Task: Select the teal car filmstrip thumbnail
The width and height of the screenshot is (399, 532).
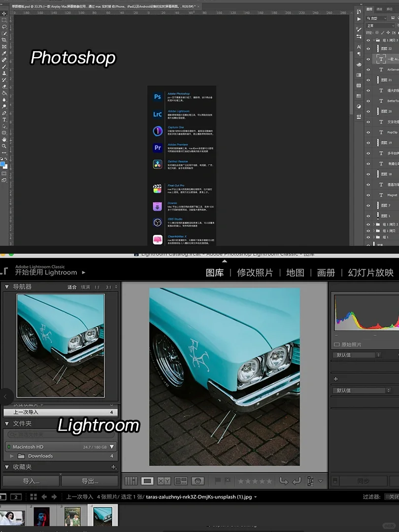Action: tap(103, 516)
